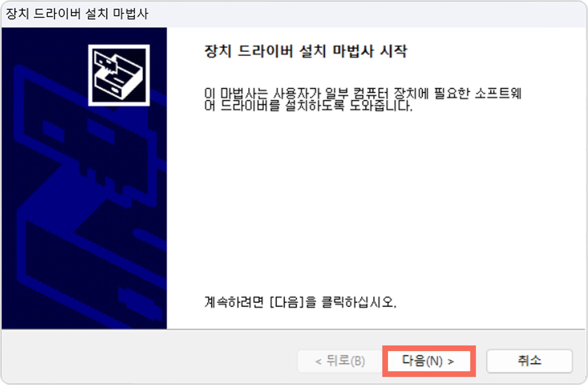Click the grey footer bar left of 뒤로

tap(149, 357)
